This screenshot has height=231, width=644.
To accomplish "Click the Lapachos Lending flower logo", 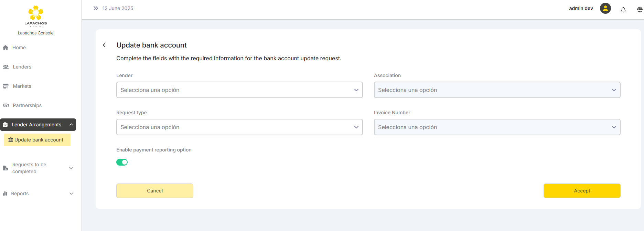I will coord(36,14).
